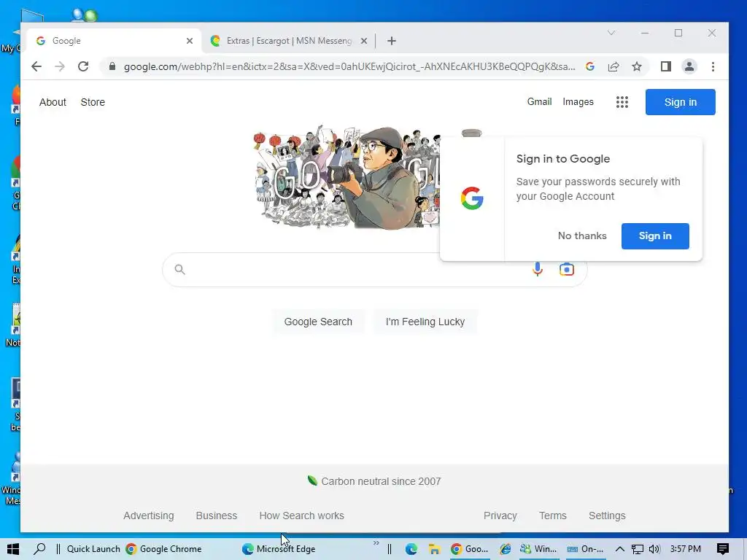Launch Google Chrome from Quick Launch
This screenshot has width=747, height=560.
(163, 549)
